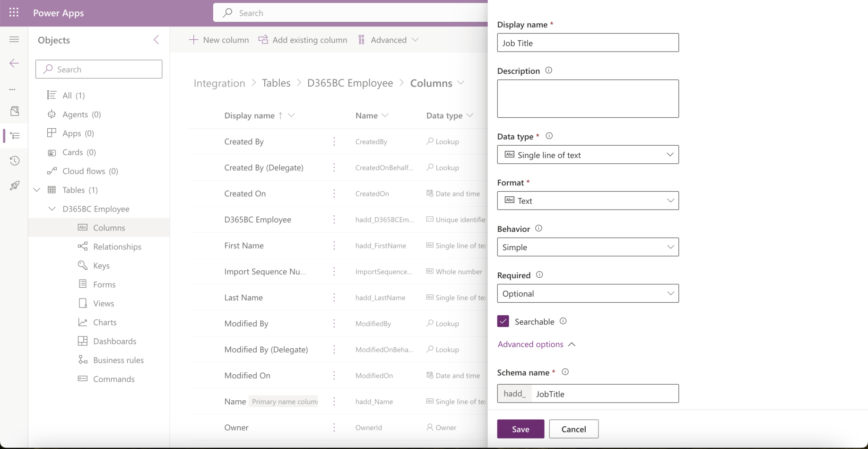Uncheck the Searchable checkbox
This screenshot has width=868, height=449.
[x=503, y=321]
